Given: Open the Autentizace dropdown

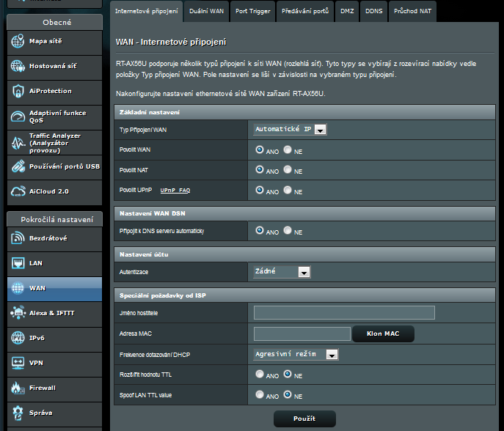Looking at the screenshot, I should pyautogui.click(x=282, y=272).
